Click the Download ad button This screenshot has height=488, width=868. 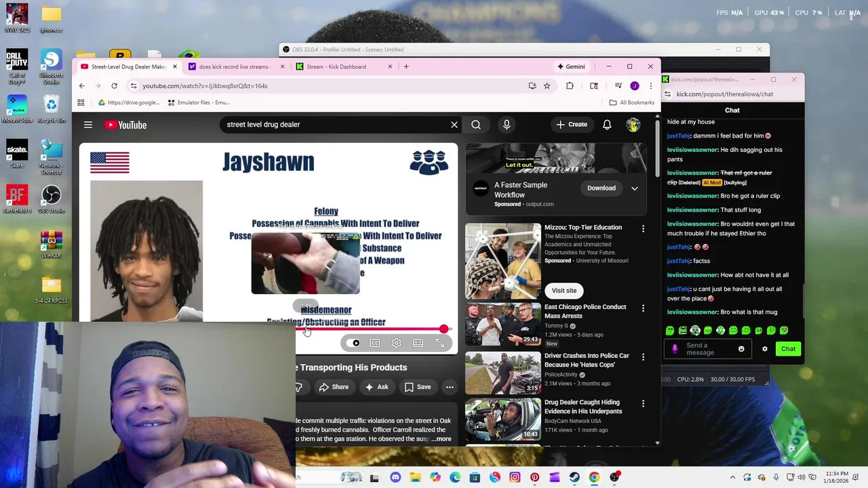[x=601, y=188]
